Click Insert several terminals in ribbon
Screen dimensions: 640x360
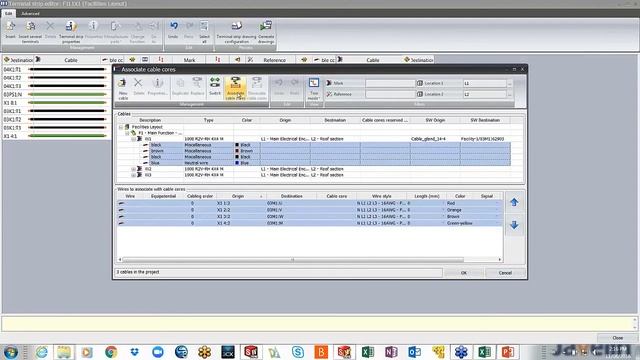[x=30, y=32]
